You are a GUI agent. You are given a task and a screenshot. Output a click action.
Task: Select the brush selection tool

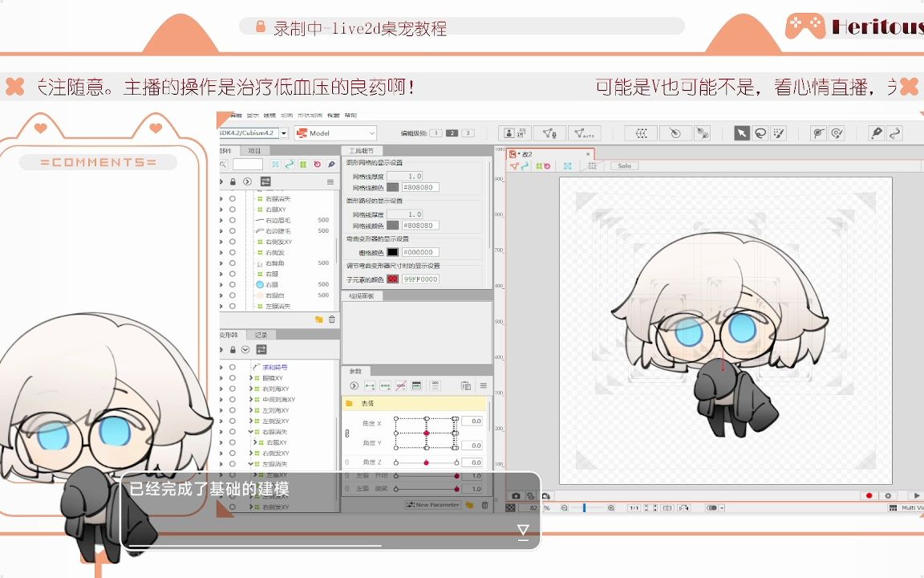click(778, 133)
